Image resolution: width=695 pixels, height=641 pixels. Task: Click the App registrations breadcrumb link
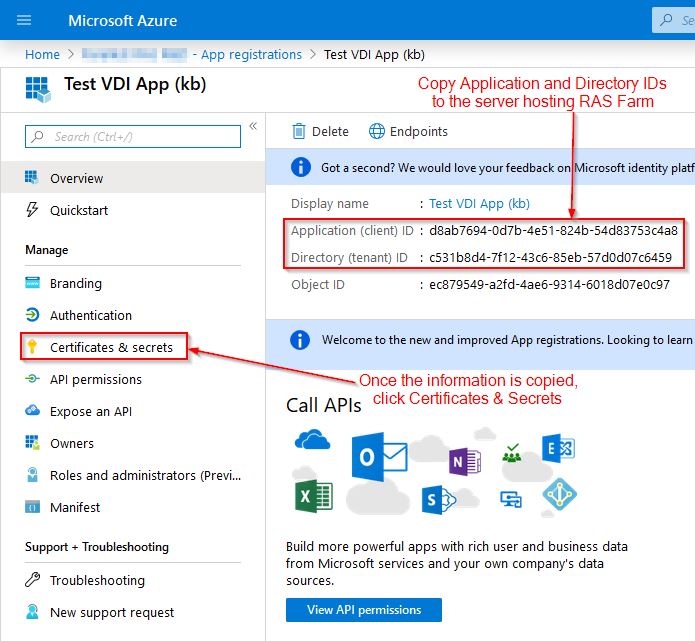coord(250,54)
